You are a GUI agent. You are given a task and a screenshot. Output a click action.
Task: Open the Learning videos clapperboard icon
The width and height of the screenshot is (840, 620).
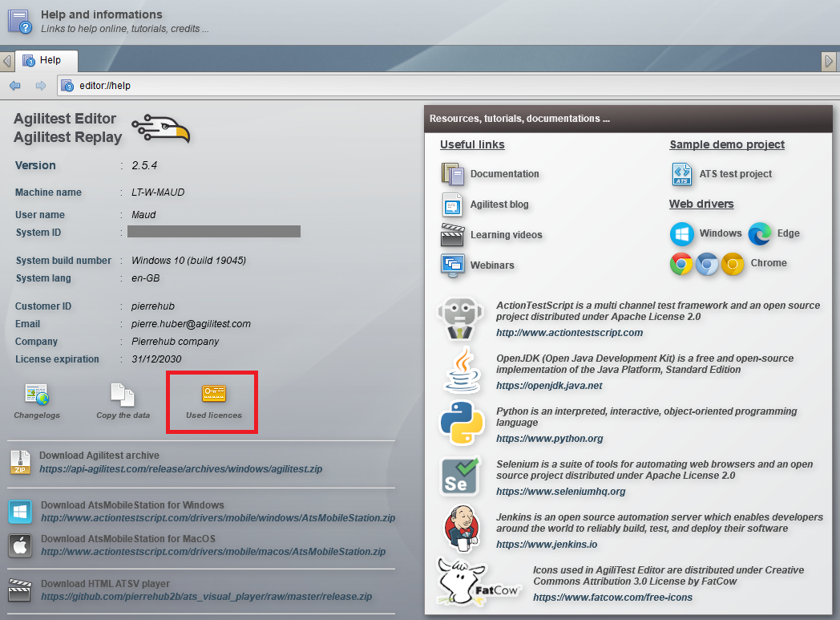453,235
